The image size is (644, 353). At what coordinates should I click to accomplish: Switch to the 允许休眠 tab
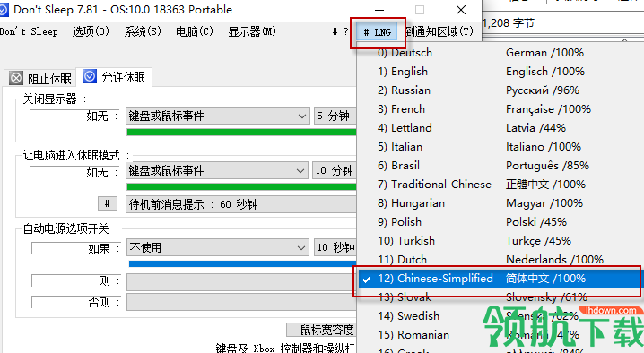point(115,77)
